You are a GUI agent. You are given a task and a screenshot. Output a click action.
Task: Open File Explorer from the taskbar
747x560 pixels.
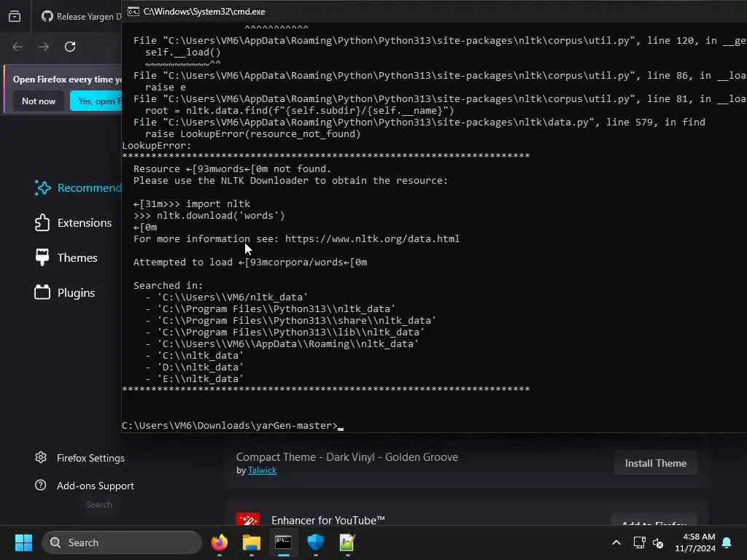click(x=252, y=542)
